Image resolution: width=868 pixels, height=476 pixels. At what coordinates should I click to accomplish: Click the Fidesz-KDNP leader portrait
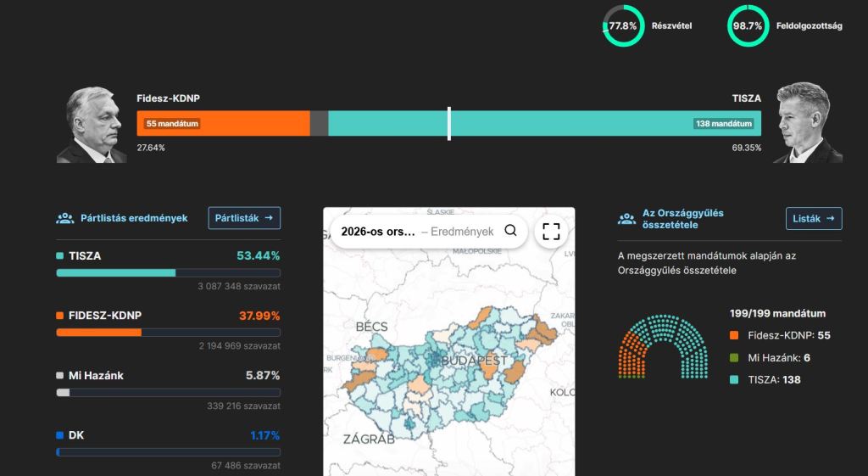pyautogui.click(x=92, y=125)
